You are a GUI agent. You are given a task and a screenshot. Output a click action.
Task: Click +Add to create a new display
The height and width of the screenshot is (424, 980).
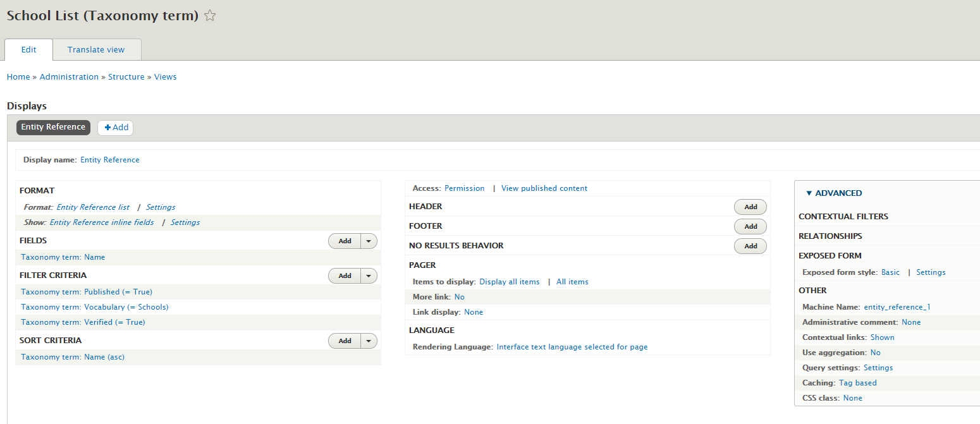pyautogui.click(x=115, y=127)
